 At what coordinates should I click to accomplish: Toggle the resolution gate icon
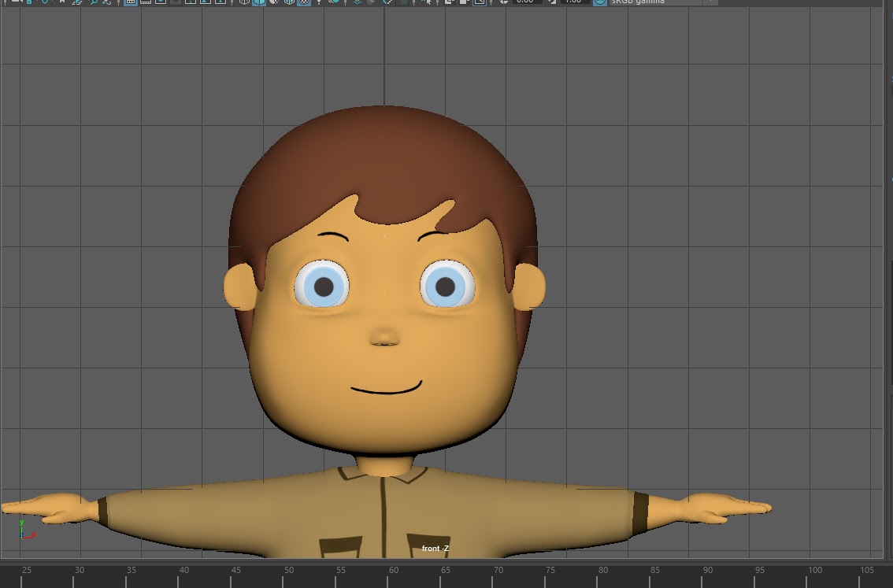(161, 2)
